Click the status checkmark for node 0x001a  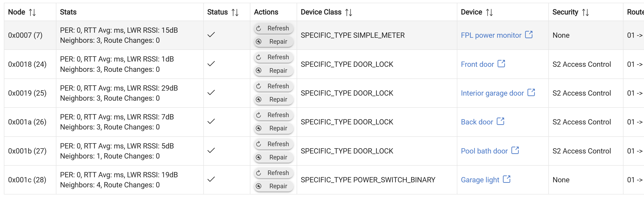click(x=211, y=121)
